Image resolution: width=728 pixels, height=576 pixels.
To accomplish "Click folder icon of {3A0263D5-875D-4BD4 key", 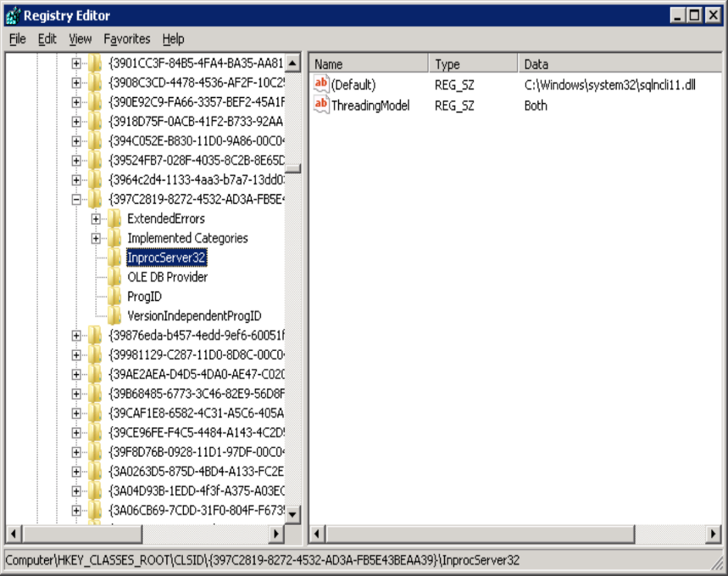I will pos(94,471).
